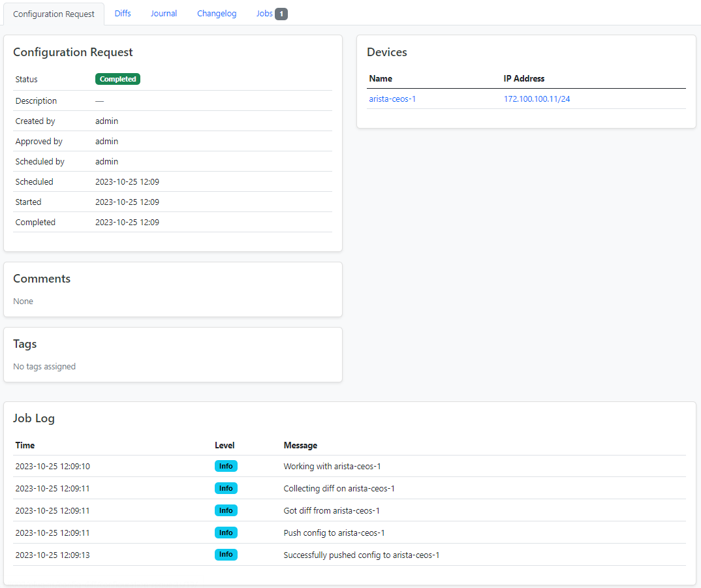
Task: Click the 2023-10-25 12:09:10 timestamp
Action: (52, 466)
